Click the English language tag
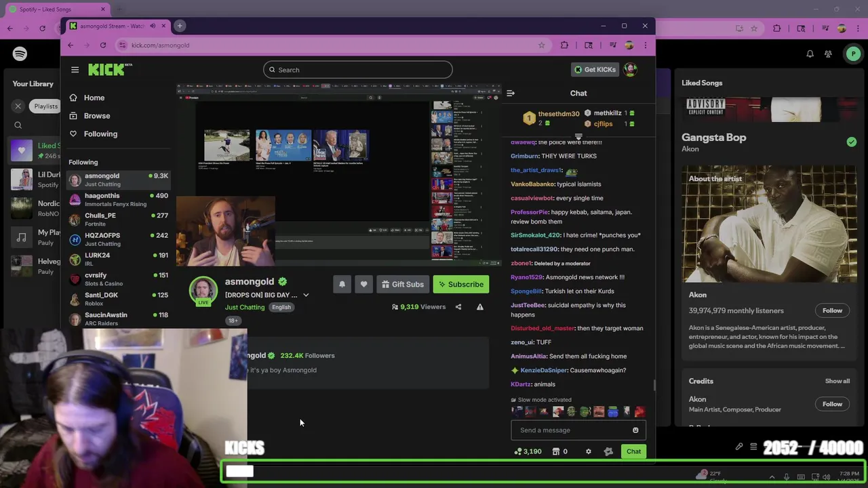The width and height of the screenshot is (868, 488). coord(281,308)
